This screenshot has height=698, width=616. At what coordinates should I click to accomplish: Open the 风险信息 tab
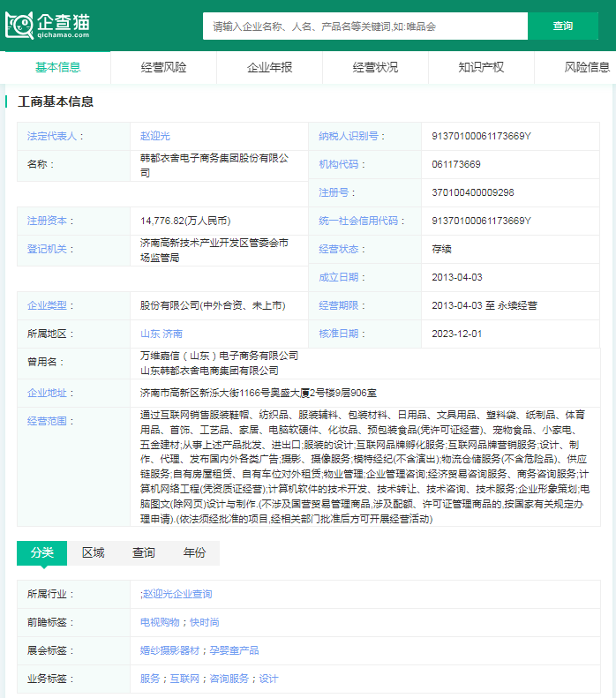pyautogui.click(x=587, y=67)
